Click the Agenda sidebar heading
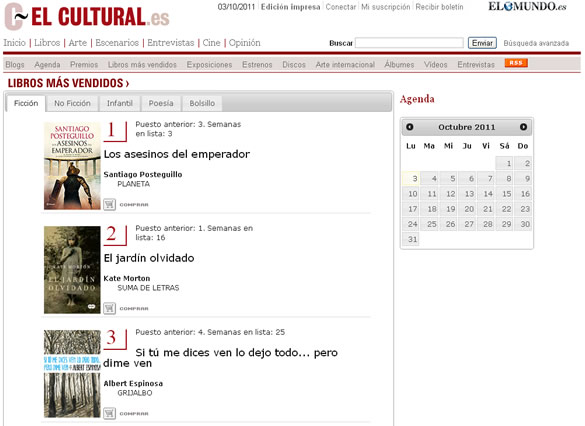The height and width of the screenshot is (426, 585). [x=417, y=99]
